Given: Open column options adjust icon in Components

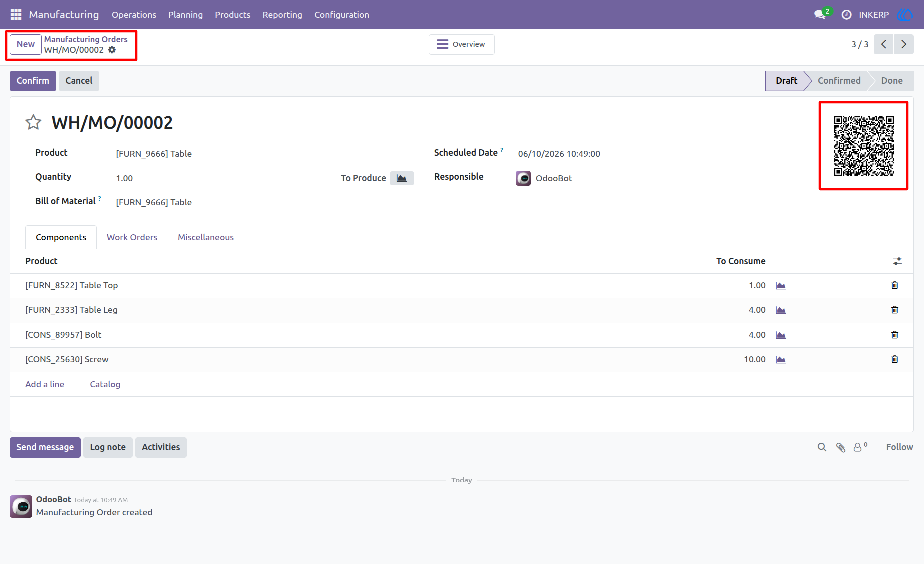Looking at the screenshot, I should tap(897, 261).
